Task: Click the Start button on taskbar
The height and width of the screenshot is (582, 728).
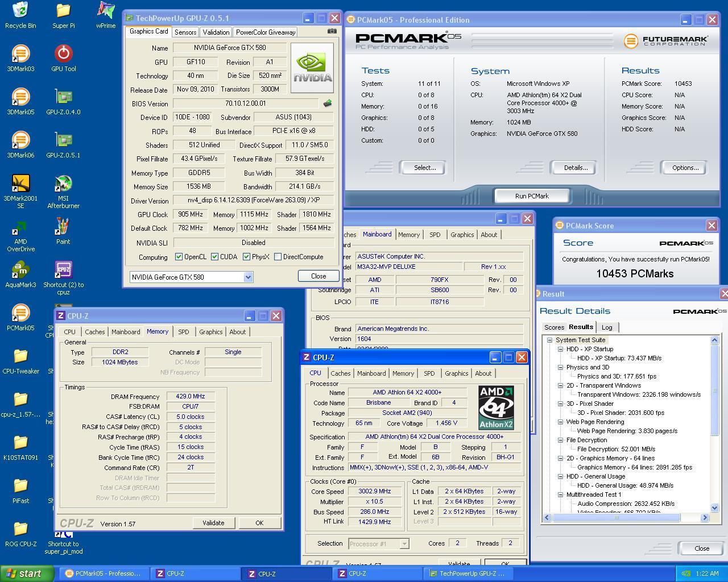Action: [x=27, y=573]
